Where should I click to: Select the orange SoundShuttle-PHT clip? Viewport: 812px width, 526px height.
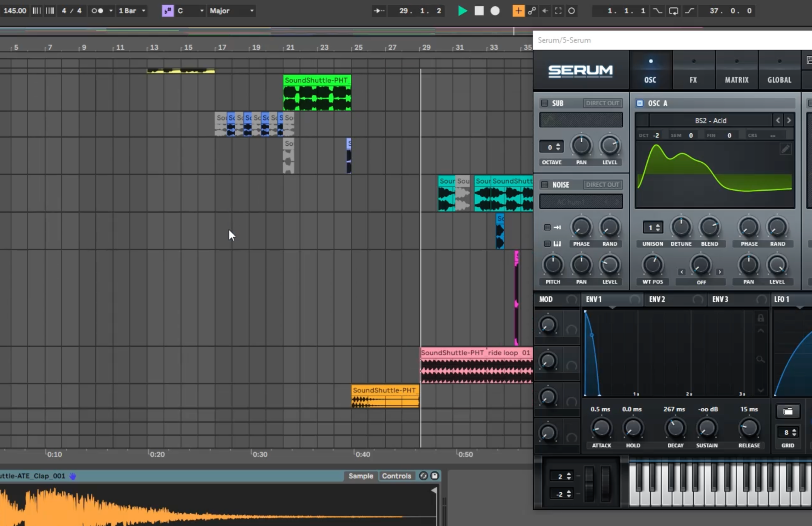pyautogui.click(x=385, y=397)
